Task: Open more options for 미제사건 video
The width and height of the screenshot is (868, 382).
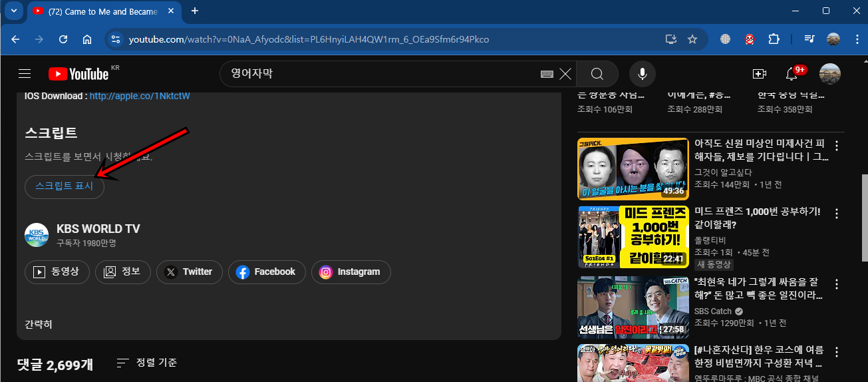Action: point(837,145)
